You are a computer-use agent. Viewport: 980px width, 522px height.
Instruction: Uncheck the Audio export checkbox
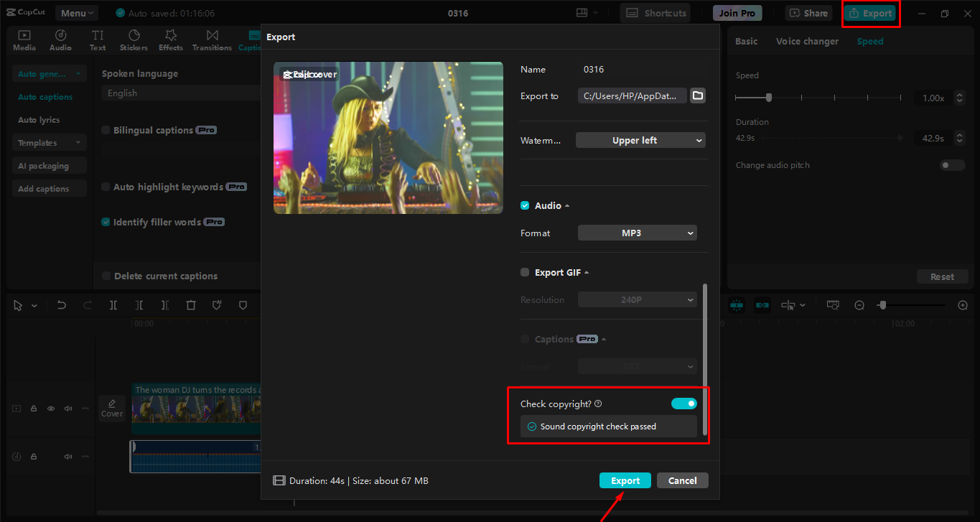525,205
